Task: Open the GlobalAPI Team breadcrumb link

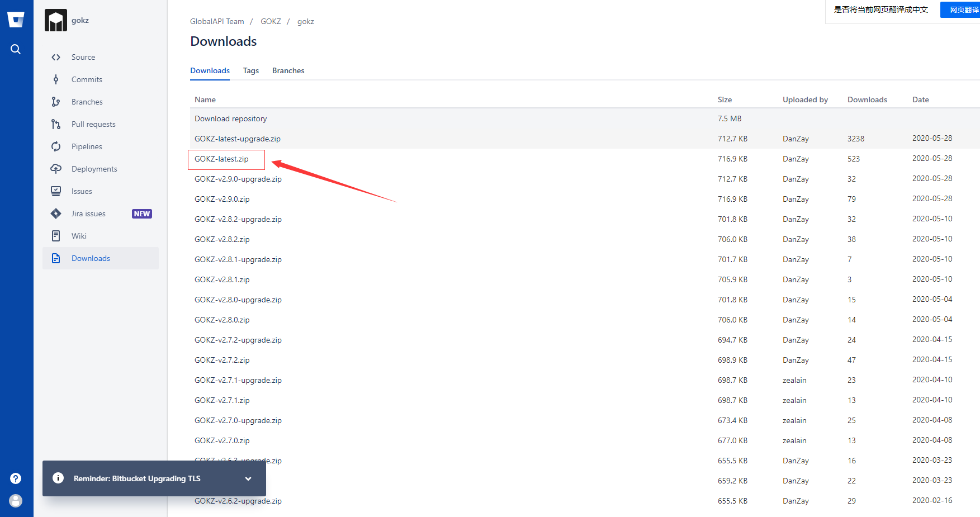Action: 217,21
